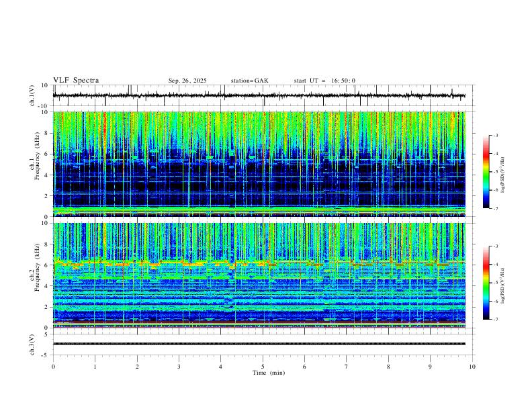This screenshot has width=532, height=411.
Task: Click time axis tick label "10"
Action: (472, 367)
